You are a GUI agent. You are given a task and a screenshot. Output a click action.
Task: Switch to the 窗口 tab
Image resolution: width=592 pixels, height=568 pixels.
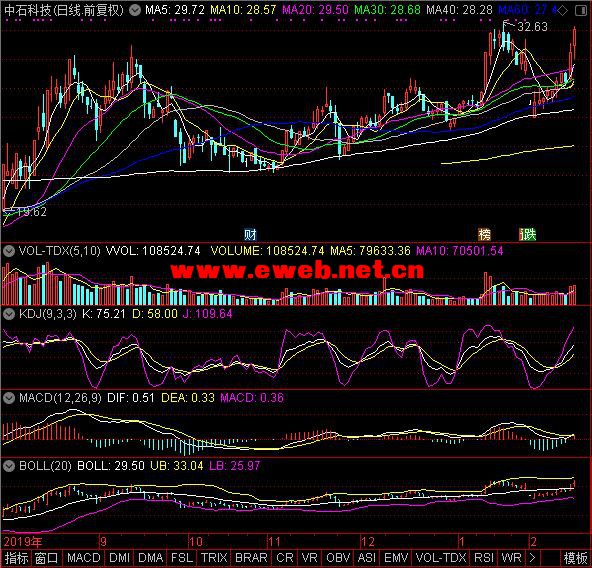coord(47,558)
